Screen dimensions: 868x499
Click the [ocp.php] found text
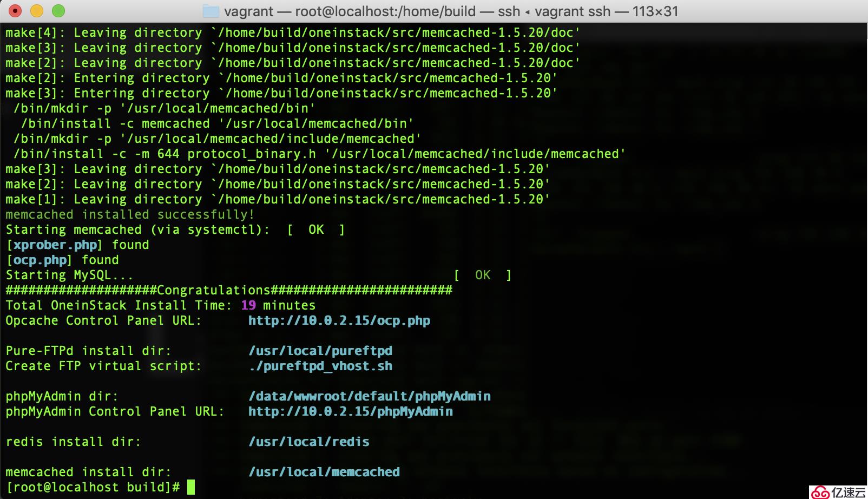pos(62,260)
